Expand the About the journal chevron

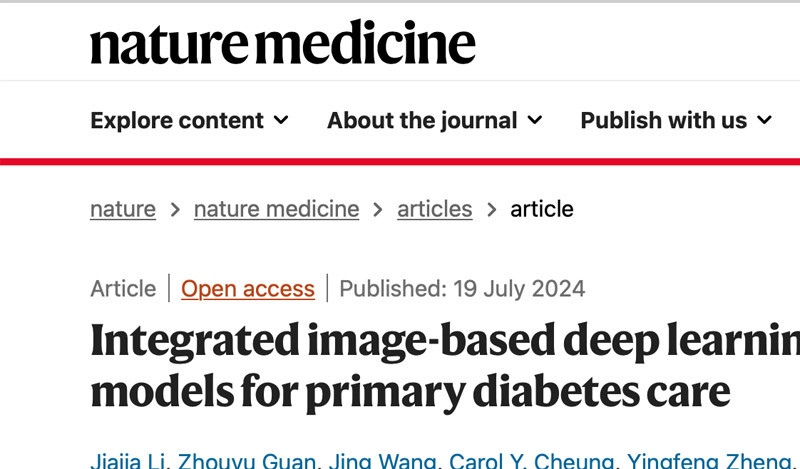tap(535, 120)
